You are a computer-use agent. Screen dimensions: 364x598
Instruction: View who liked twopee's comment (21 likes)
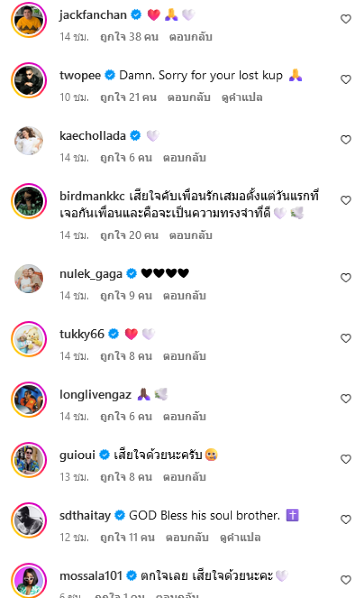(128, 97)
